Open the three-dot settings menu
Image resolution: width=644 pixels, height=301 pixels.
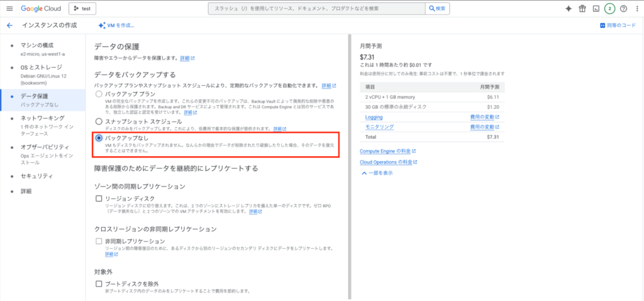coord(637,9)
